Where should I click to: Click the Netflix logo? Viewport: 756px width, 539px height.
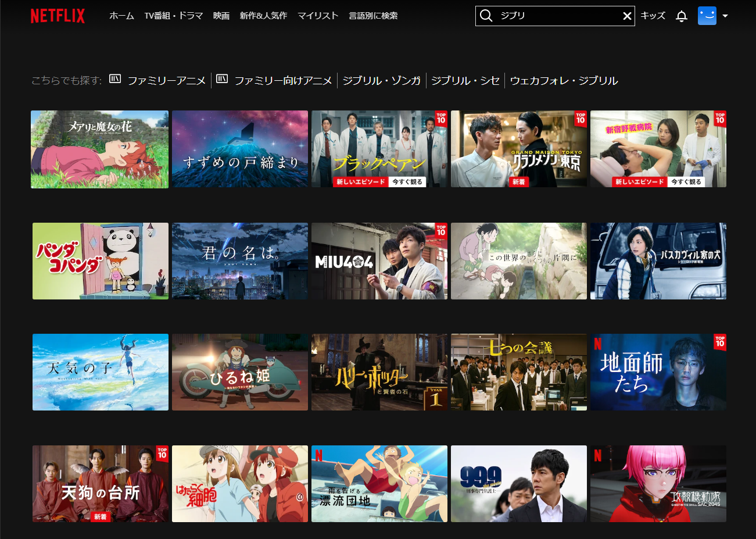58,16
